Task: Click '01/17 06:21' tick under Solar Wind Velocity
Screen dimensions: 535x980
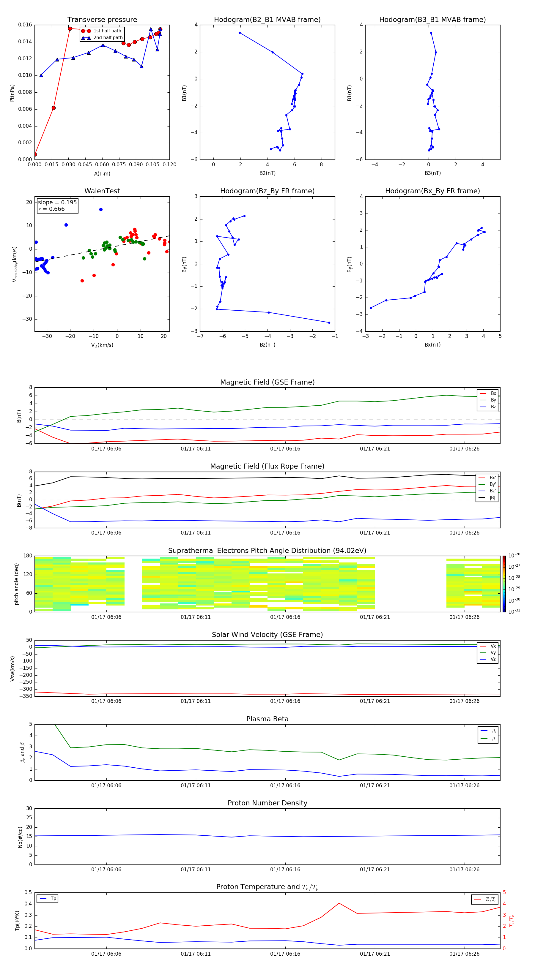Action: [375, 701]
